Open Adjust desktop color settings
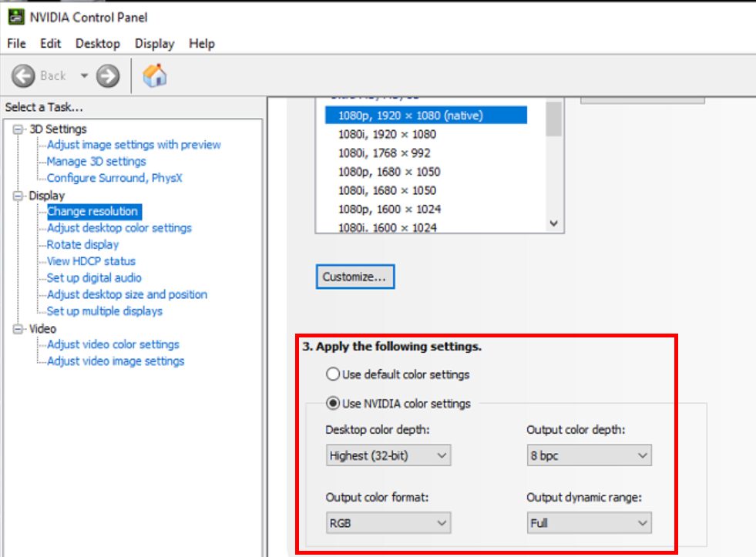Image resolution: width=756 pixels, height=557 pixels. (119, 228)
